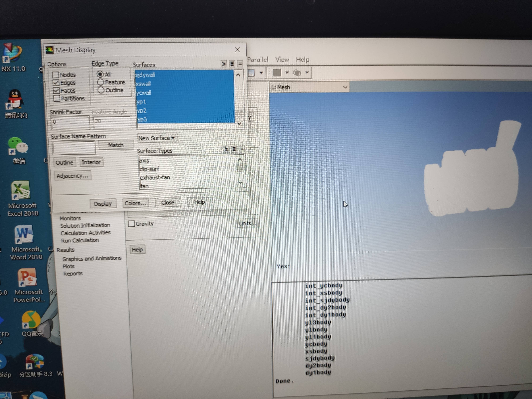Select Run Calculation in tree
Image resolution: width=532 pixels, height=399 pixels.
(x=80, y=240)
